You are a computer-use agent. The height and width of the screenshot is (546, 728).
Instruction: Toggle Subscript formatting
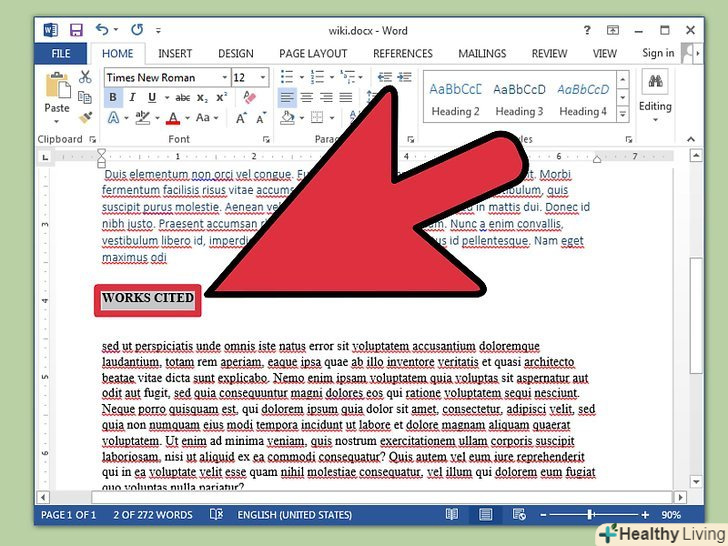point(202,98)
